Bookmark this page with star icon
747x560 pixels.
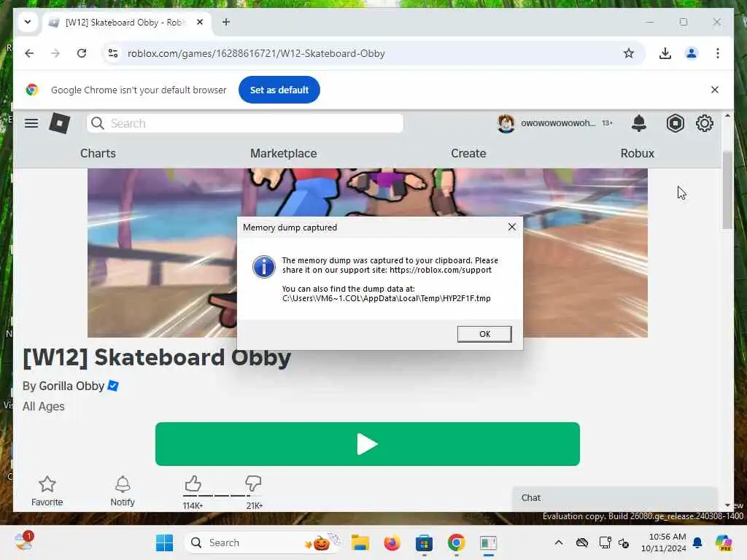[628, 53]
